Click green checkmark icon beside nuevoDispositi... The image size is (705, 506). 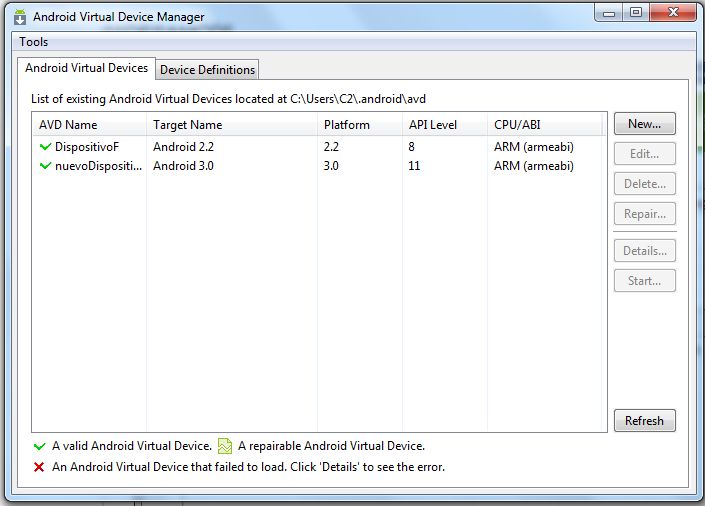click(45, 166)
